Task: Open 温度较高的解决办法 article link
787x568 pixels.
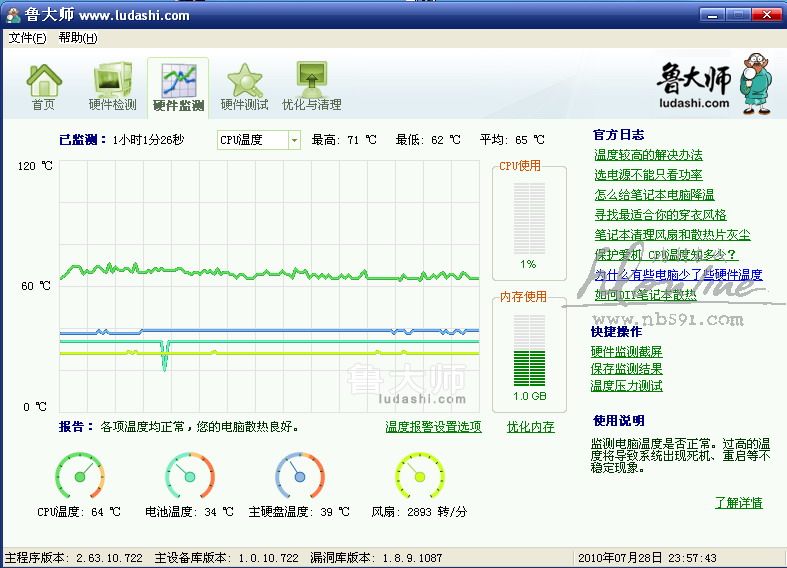Action: [x=648, y=155]
